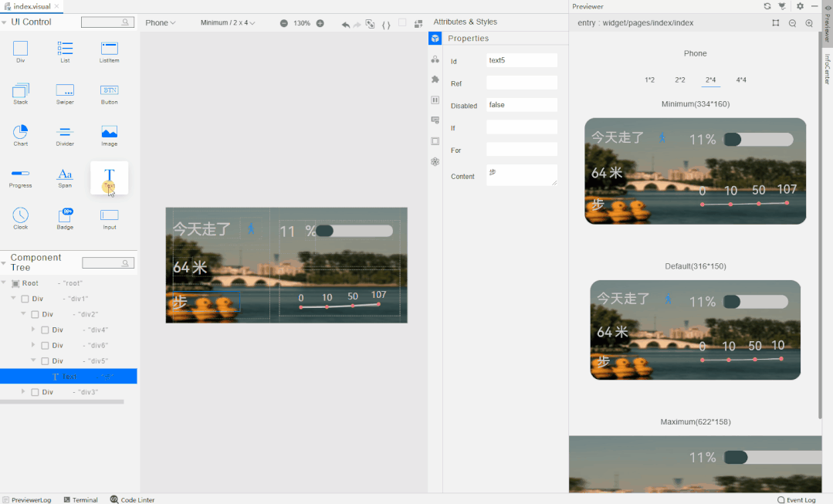Click the Component Tree search box

[108, 263]
